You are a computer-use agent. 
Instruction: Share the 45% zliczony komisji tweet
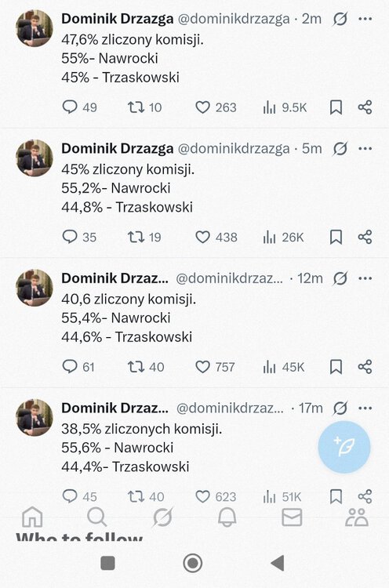click(x=365, y=237)
